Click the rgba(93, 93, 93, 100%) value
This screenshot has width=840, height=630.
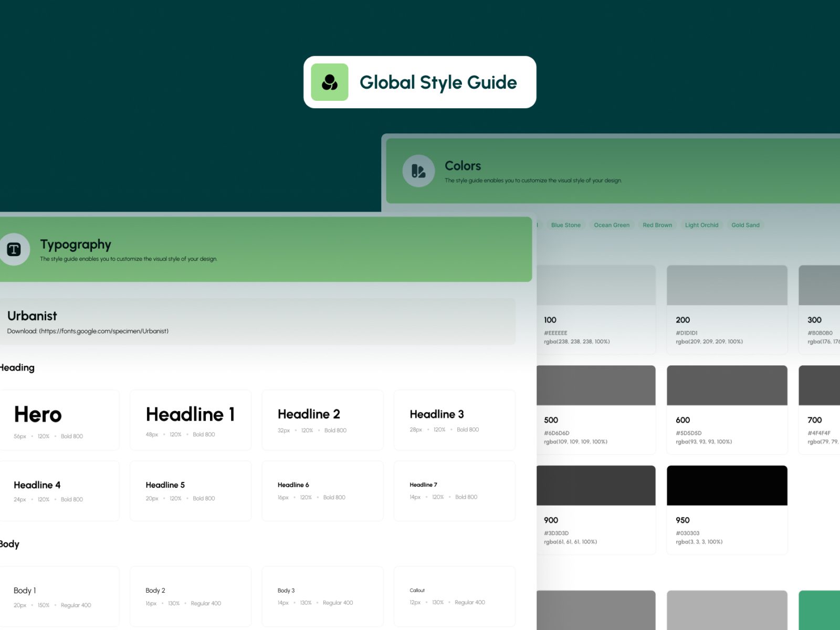(703, 442)
